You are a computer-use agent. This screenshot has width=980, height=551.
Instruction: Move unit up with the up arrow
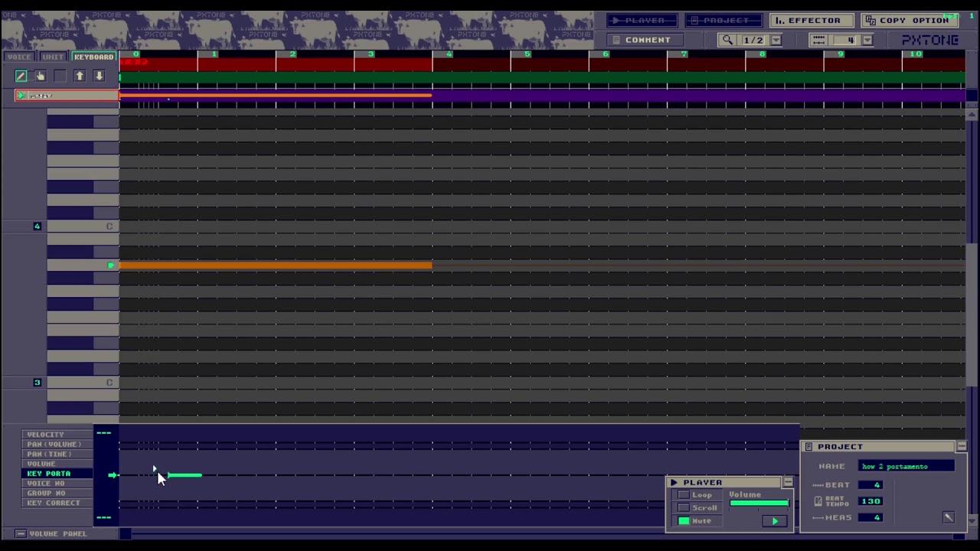click(x=80, y=76)
